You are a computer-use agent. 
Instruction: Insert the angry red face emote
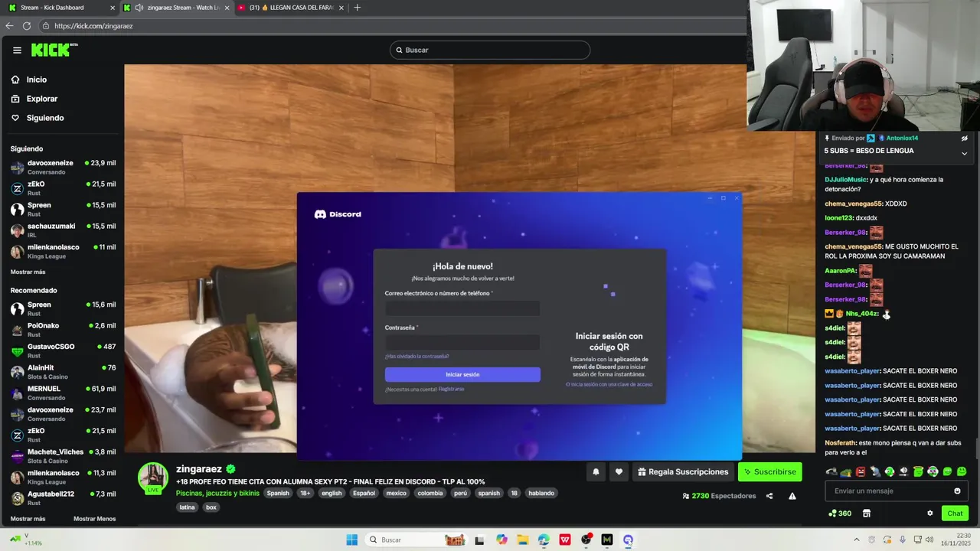pyautogui.click(x=861, y=472)
